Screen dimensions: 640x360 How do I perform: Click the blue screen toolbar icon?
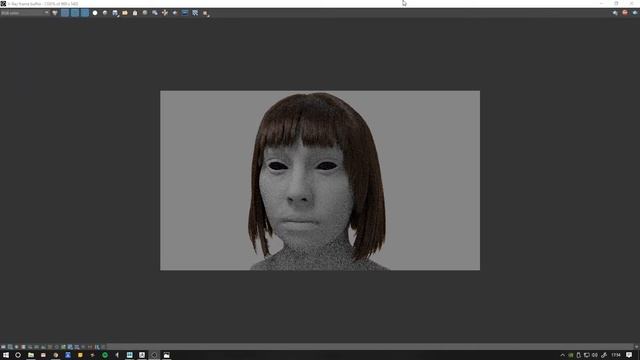point(185,13)
